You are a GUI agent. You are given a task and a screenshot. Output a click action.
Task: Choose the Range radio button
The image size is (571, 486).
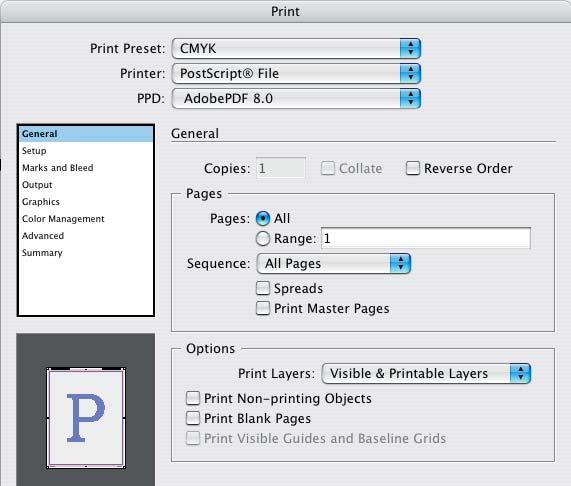coord(263,239)
